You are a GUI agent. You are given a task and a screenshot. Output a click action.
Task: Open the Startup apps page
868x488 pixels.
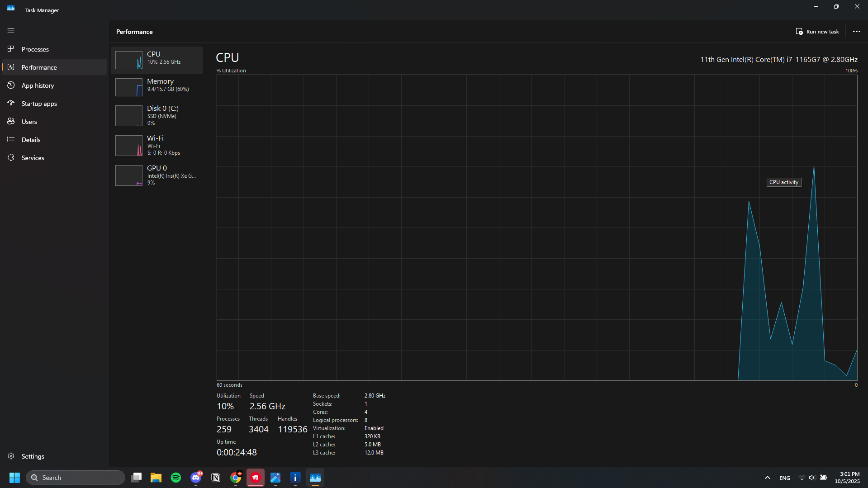pyautogui.click(x=54, y=103)
